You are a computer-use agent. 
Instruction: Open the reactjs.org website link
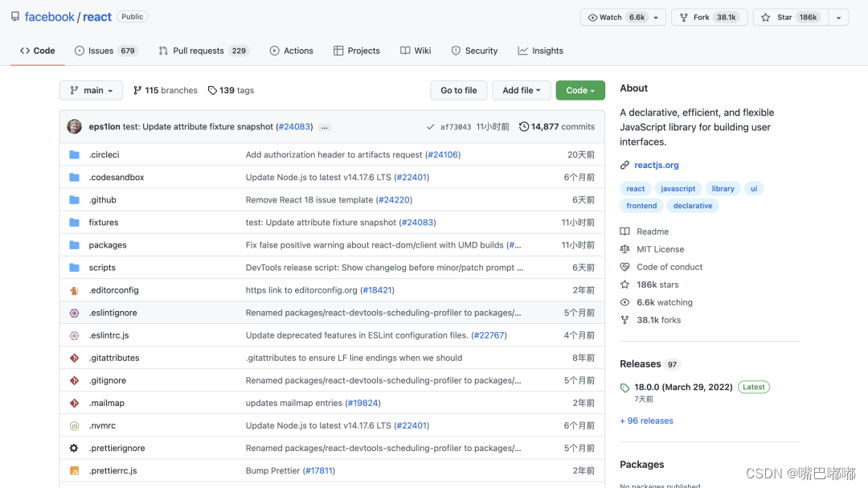point(656,165)
